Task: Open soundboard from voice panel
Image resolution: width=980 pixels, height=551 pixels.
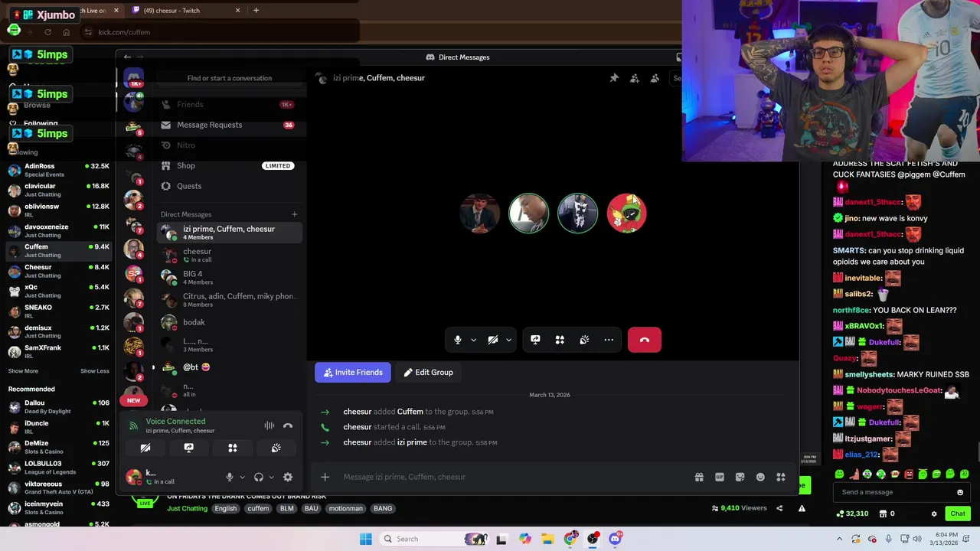Action: 276,448
